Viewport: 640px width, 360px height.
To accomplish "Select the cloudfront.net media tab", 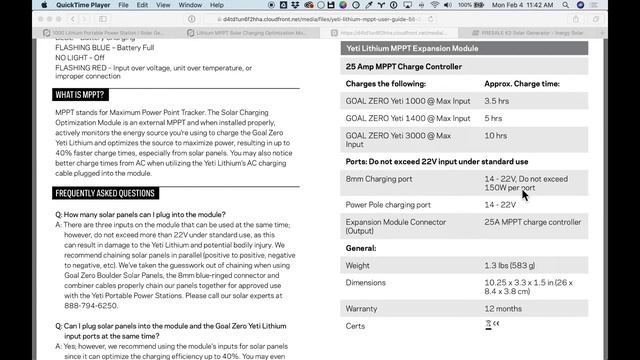I will 390,33.
